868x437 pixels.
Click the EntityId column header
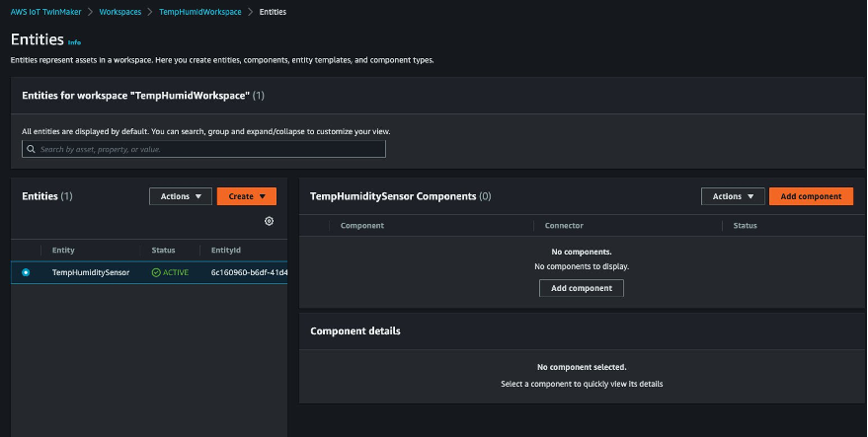tap(226, 250)
